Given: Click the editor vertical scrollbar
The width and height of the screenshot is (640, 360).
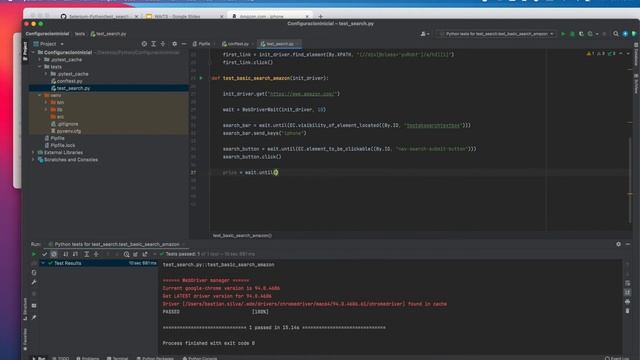Looking at the screenshot, I should click(630, 180).
